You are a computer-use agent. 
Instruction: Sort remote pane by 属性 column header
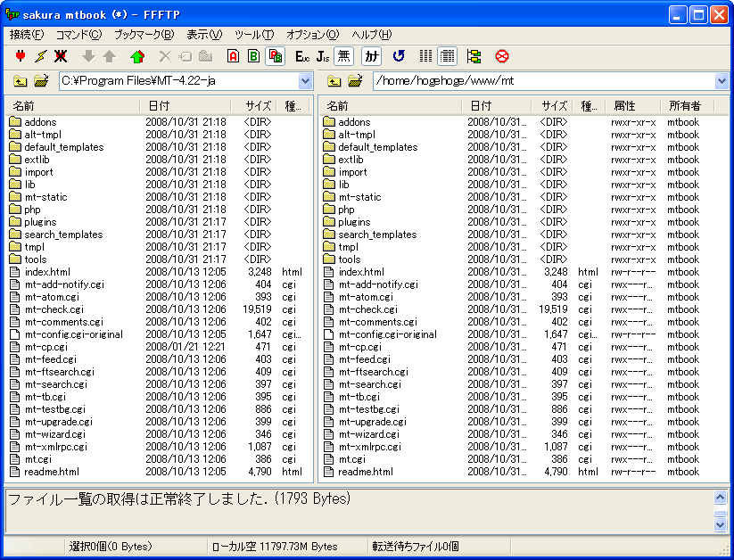(x=633, y=106)
